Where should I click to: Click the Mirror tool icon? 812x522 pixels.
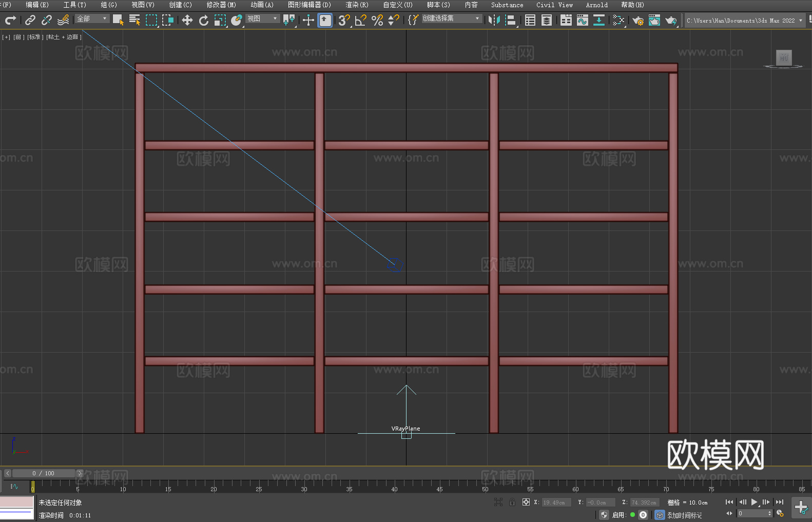coord(494,20)
